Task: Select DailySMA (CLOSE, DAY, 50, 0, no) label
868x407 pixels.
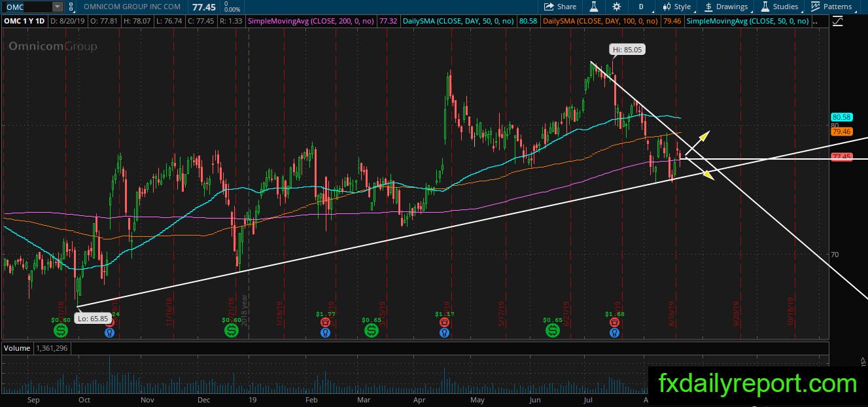Action: point(458,21)
